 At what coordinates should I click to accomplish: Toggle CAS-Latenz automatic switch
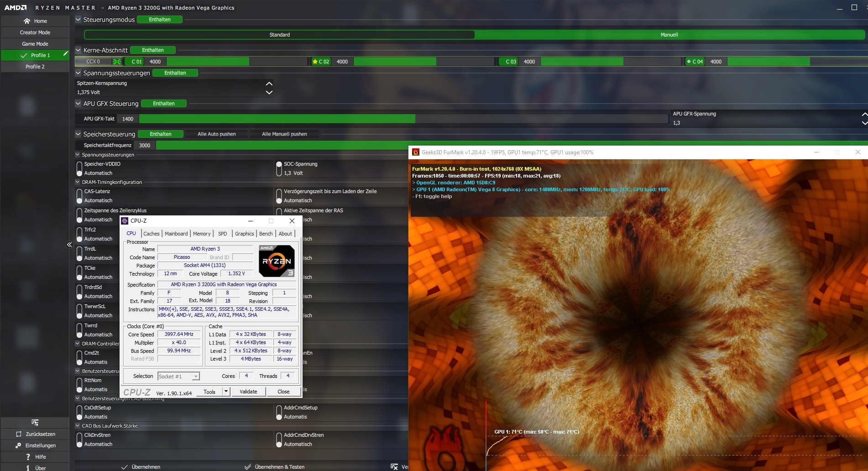(x=79, y=196)
